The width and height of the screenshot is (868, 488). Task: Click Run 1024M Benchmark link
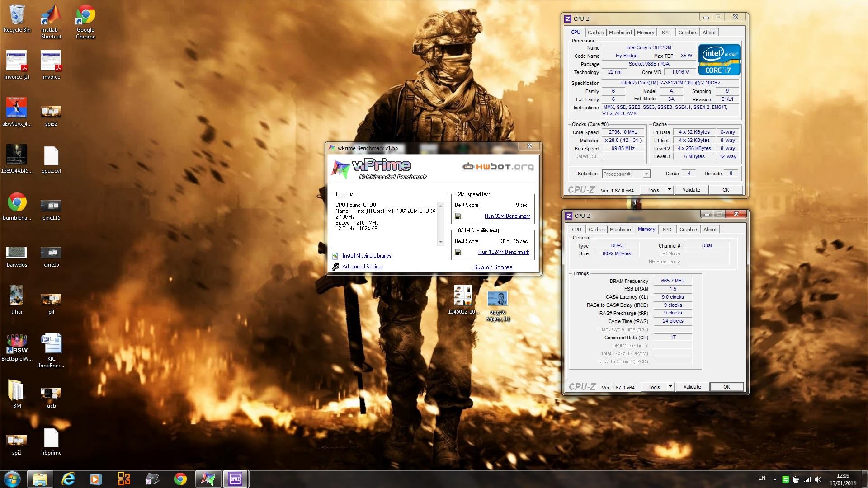coord(504,252)
